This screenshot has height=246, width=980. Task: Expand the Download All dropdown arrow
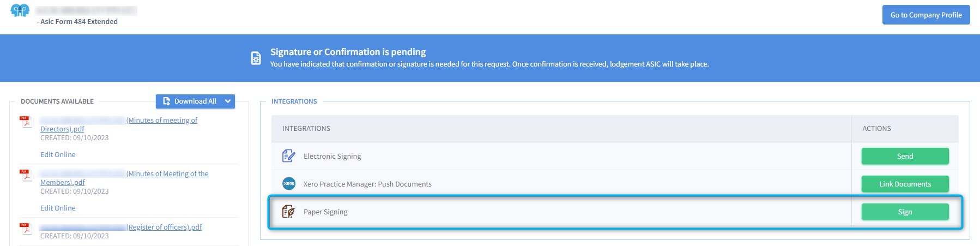[228, 101]
